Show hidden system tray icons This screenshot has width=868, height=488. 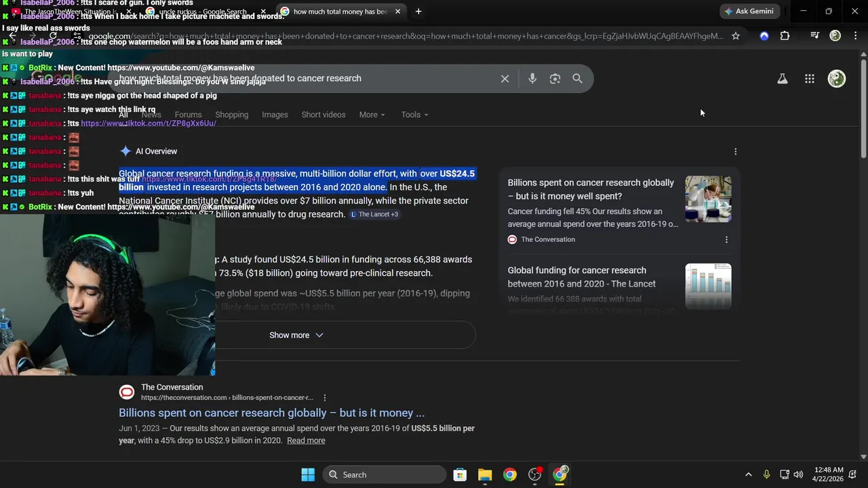pos(748,474)
